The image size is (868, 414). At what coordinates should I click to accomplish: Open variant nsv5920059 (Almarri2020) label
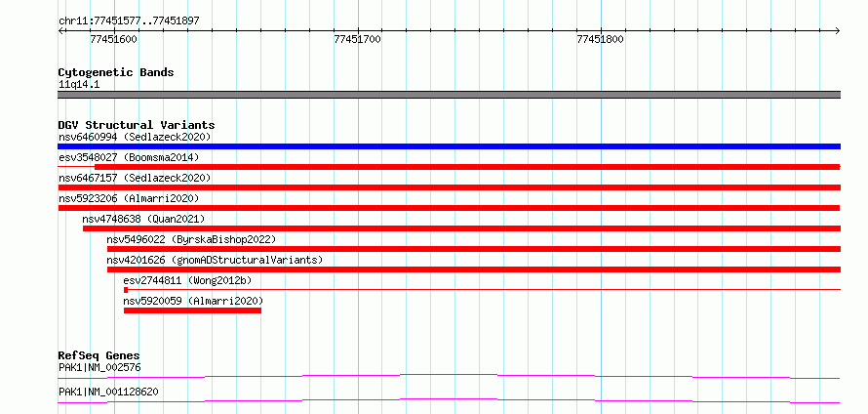[x=194, y=301]
